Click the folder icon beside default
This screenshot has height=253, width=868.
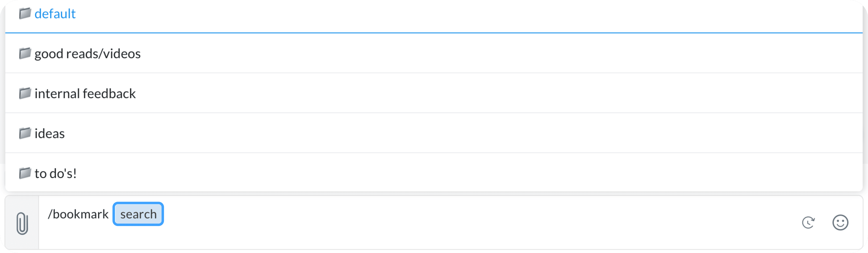pyautogui.click(x=25, y=14)
